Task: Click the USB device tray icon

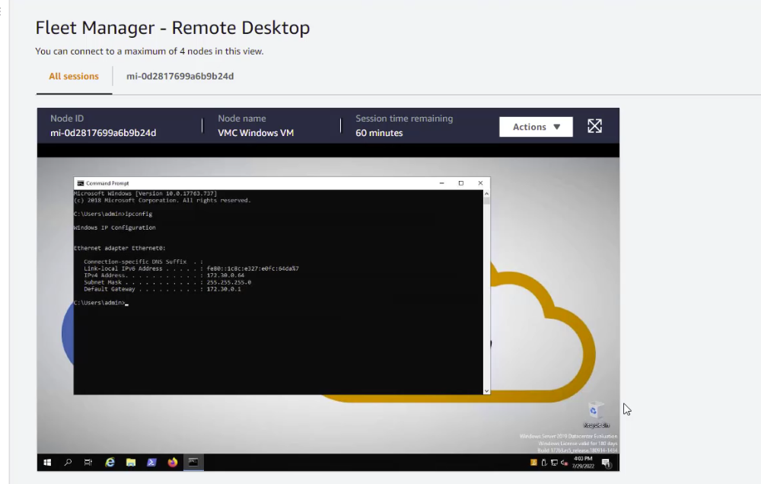Action: [544, 463]
